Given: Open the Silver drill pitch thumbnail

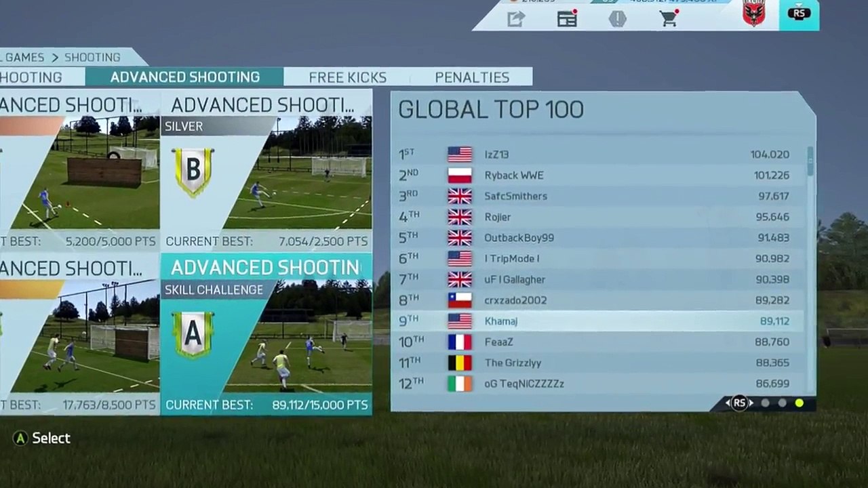Looking at the screenshot, I should click(298, 173).
